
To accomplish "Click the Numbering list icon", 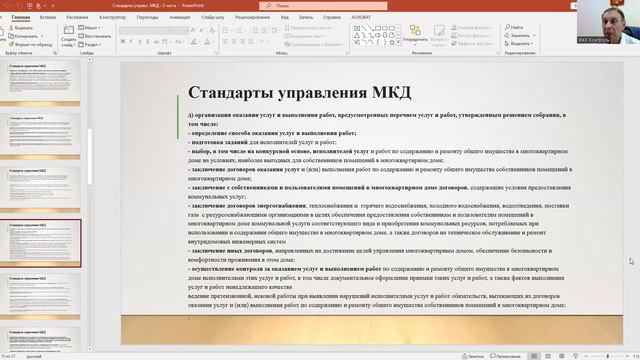I will [x=239, y=30].
